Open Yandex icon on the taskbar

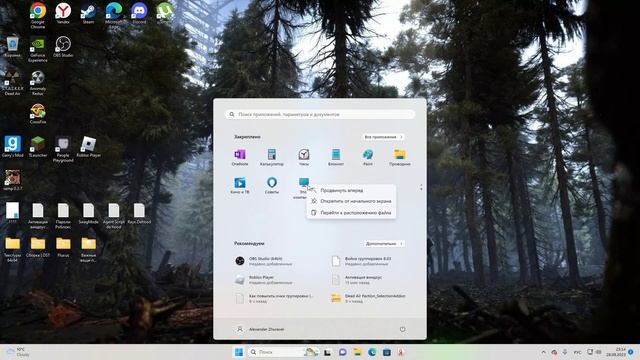(401, 352)
